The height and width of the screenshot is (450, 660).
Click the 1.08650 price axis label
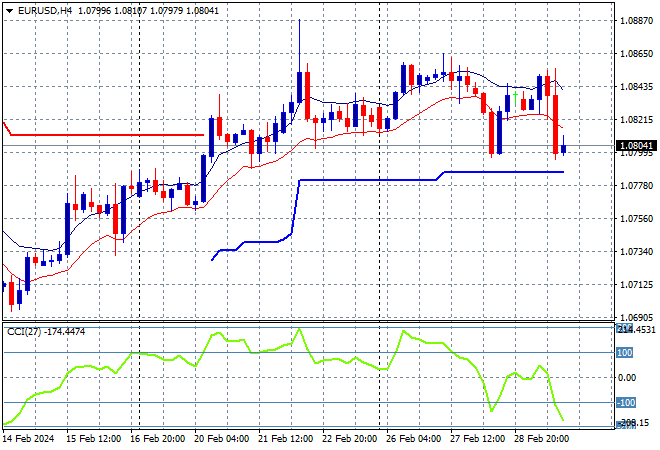[x=637, y=53]
